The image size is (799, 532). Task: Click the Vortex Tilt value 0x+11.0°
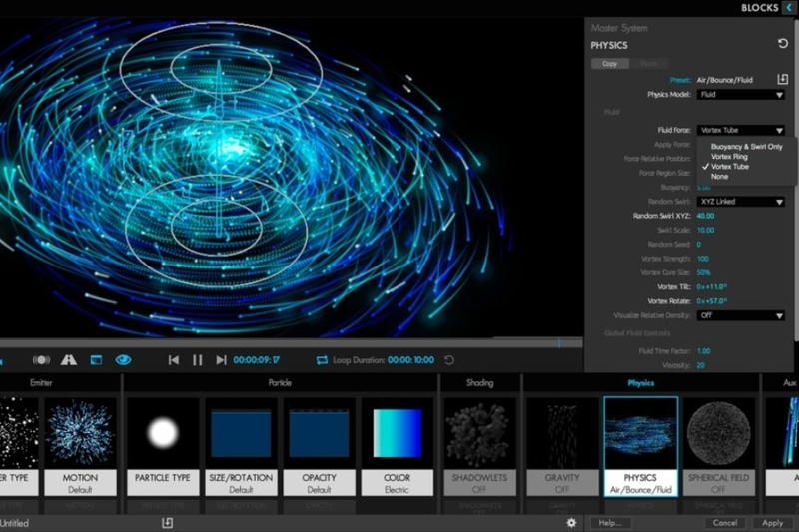(712, 287)
